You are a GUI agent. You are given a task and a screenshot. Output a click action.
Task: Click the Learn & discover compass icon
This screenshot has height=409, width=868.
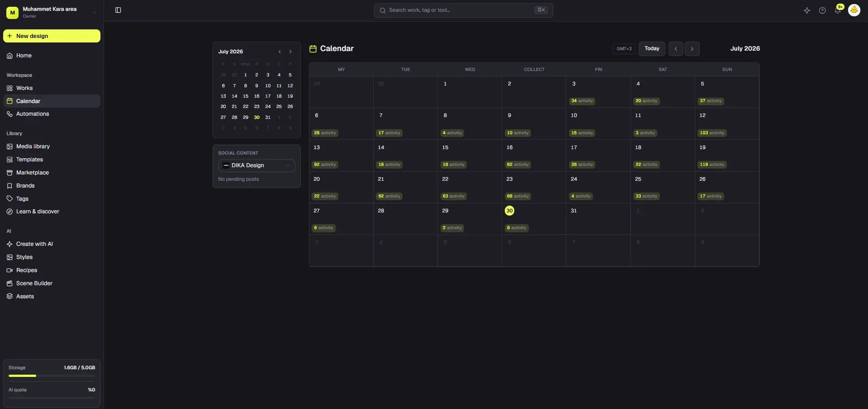click(9, 212)
